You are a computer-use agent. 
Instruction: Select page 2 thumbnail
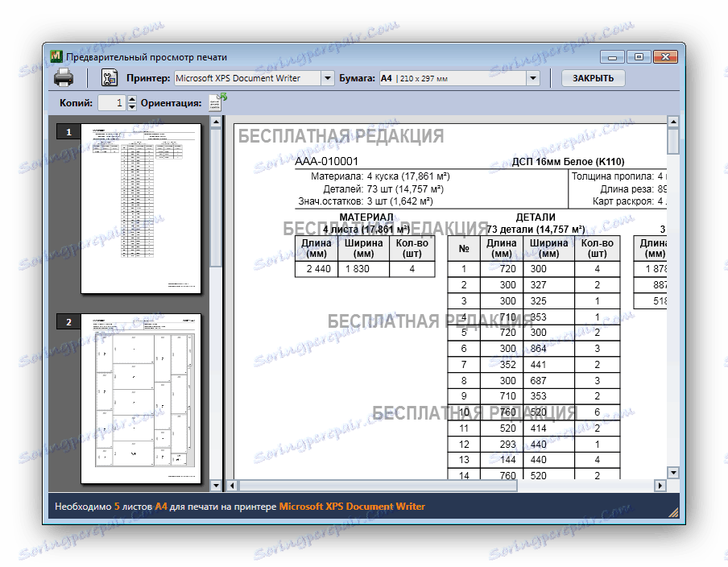tap(141, 399)
